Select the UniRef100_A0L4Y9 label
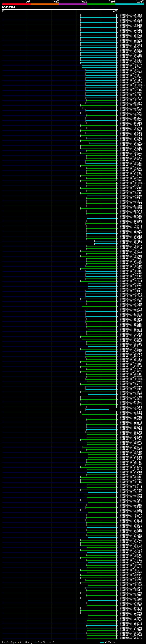 (131, 251)
